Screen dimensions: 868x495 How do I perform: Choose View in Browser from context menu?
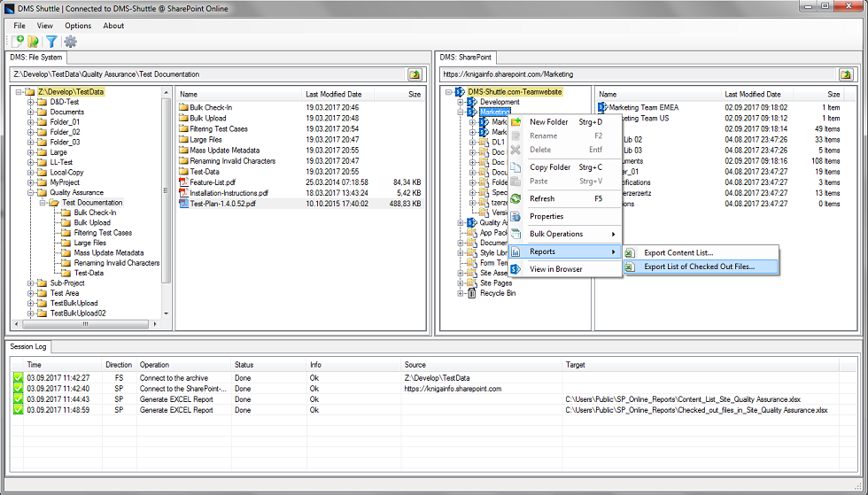563,269
